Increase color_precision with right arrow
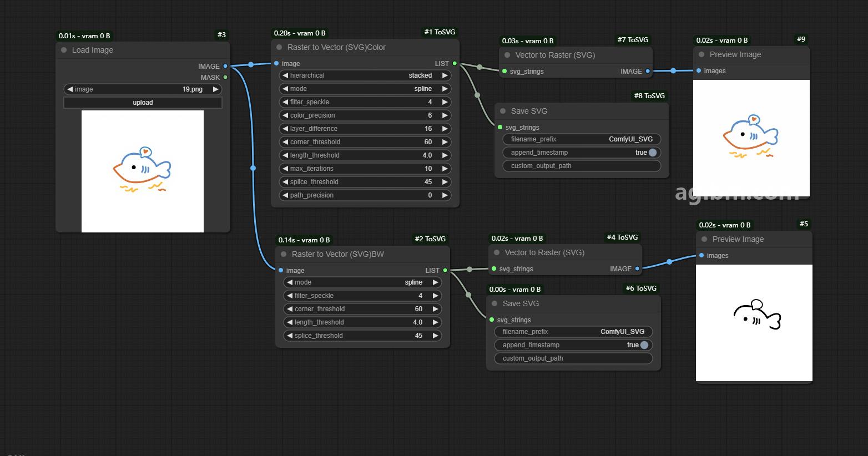The image size is (868, 456). point(445,115)
